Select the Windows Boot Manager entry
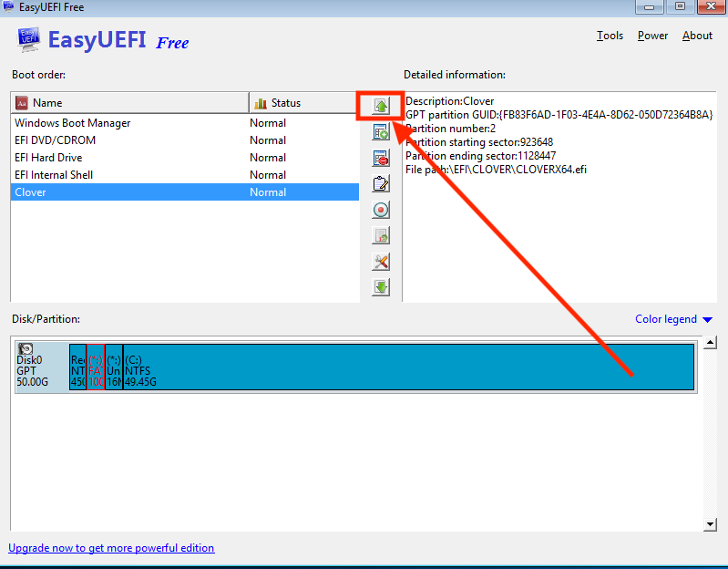Screen dimensions: 728x569 tap(185, 123)
